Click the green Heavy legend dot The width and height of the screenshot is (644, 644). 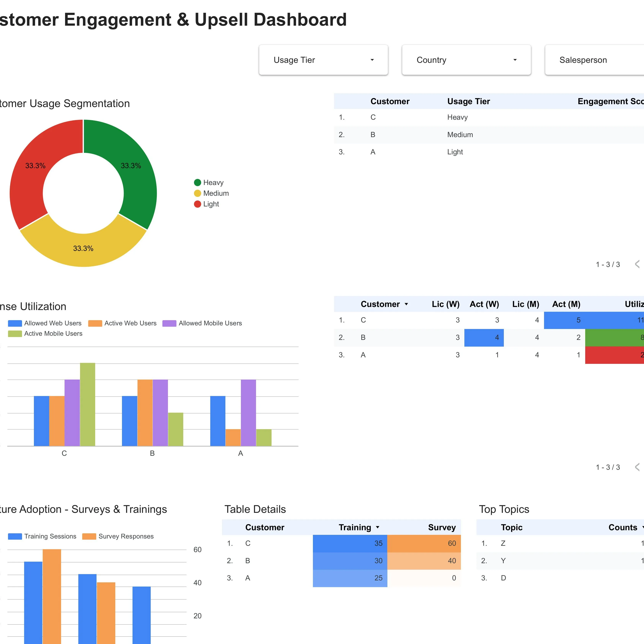[197, 182]
